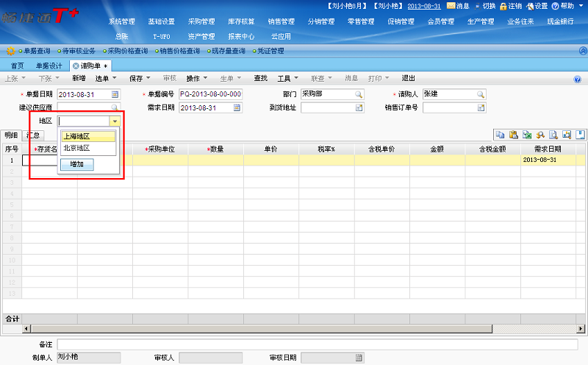Open 设置 in the top-right header

[x=537, y=6]
